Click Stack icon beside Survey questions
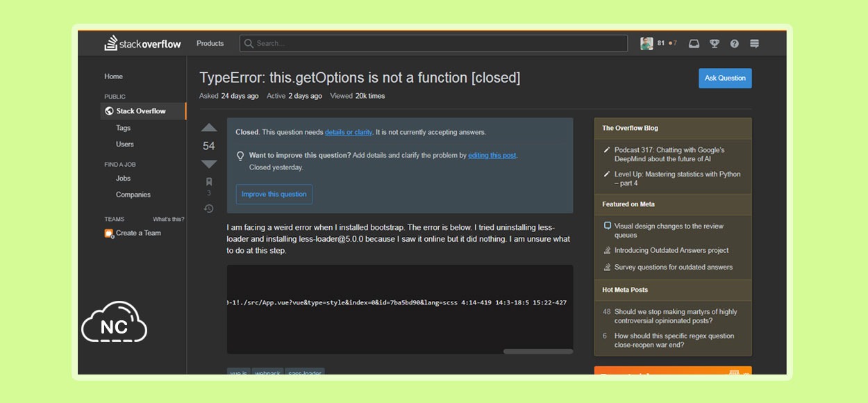The width and height of the screenshot is (868, 403). [608, 267]
